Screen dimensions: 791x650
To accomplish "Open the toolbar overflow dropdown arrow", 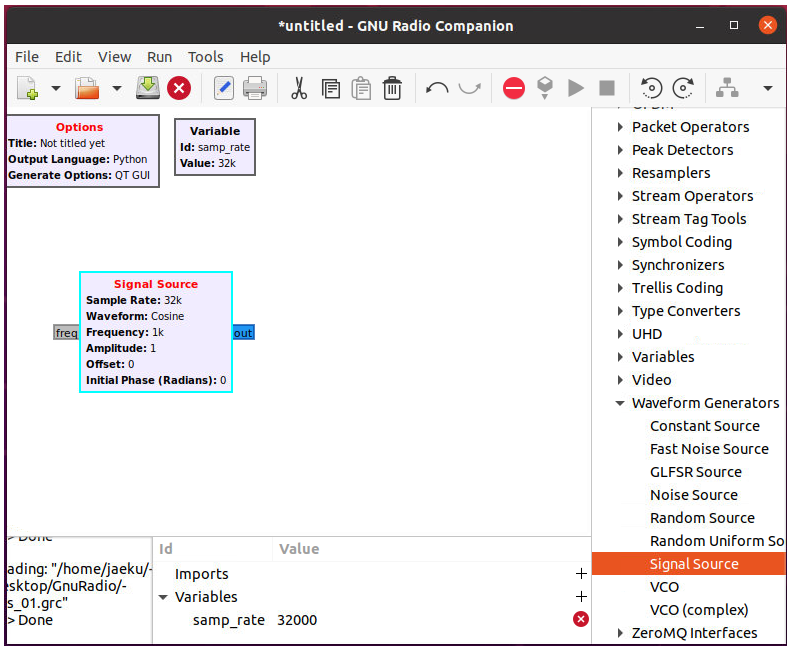I will click(x=767, y=88).
